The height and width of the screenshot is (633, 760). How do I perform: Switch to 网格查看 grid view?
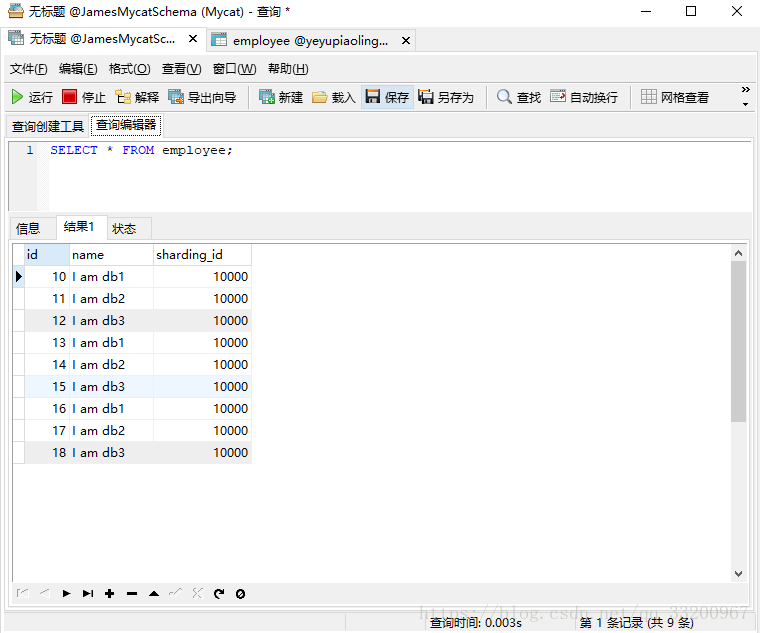pos(675,97)
